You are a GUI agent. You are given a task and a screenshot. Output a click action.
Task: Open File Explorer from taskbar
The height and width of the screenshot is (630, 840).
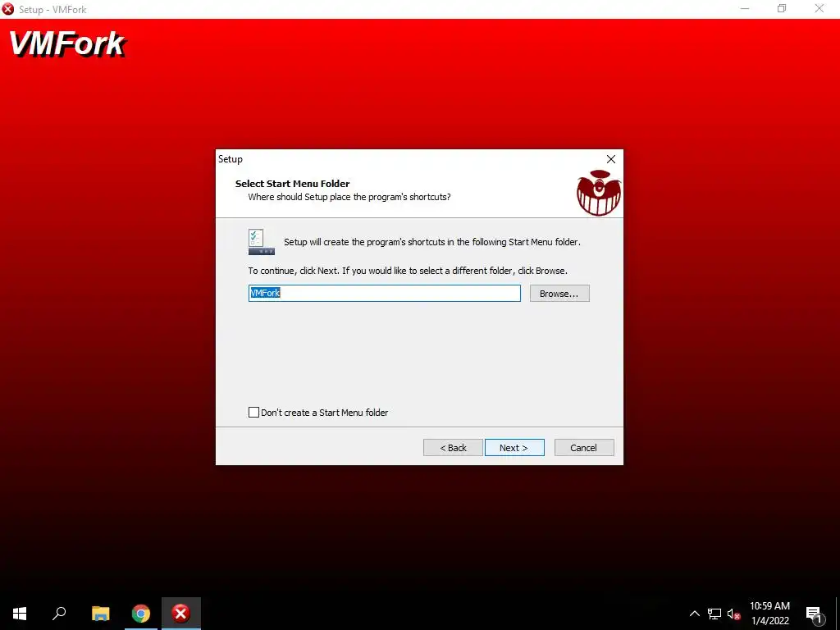(x=100, y=614)
